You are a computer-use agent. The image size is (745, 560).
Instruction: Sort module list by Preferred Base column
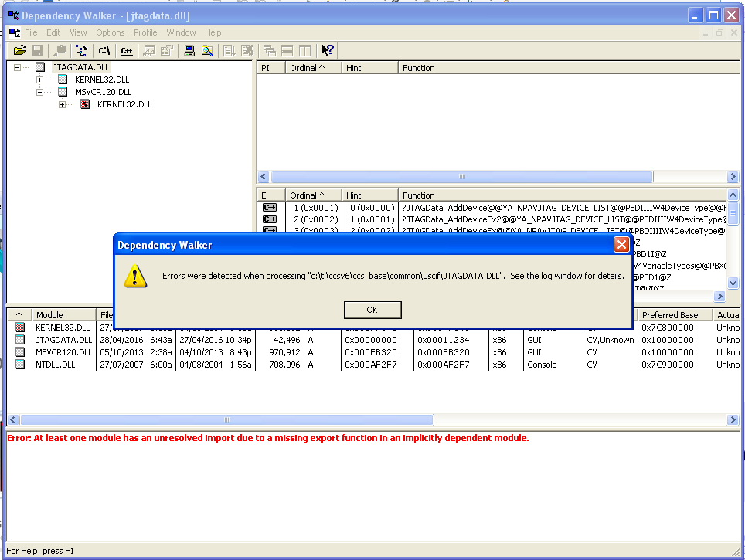pyautogui.click(x=675, y=315)
